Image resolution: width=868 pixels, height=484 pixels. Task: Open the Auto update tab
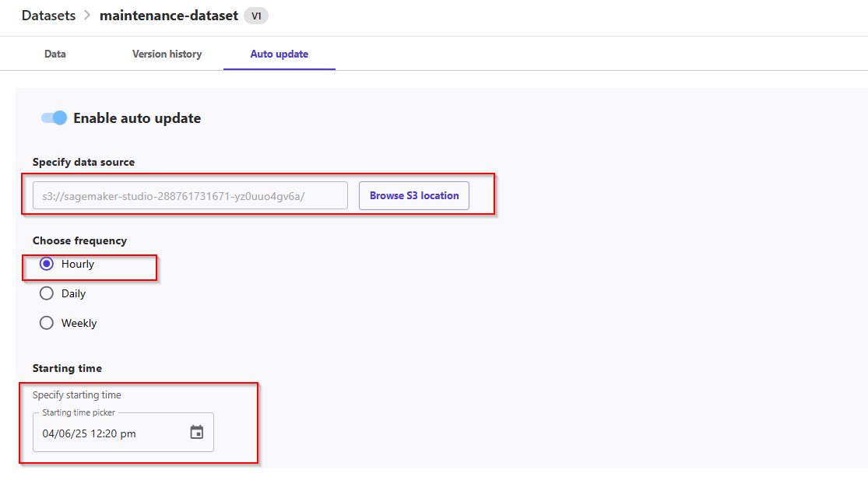279,54
